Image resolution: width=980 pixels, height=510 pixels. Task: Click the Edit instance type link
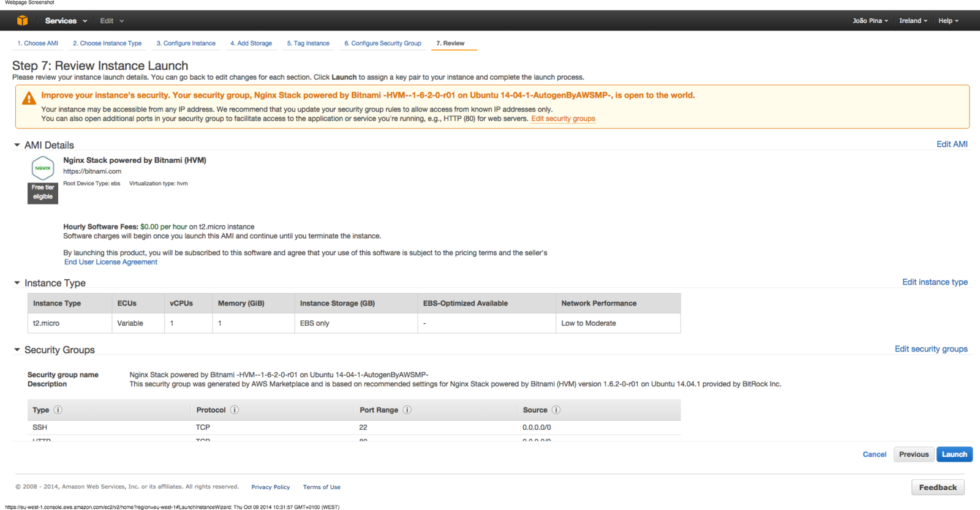point(935,282)
